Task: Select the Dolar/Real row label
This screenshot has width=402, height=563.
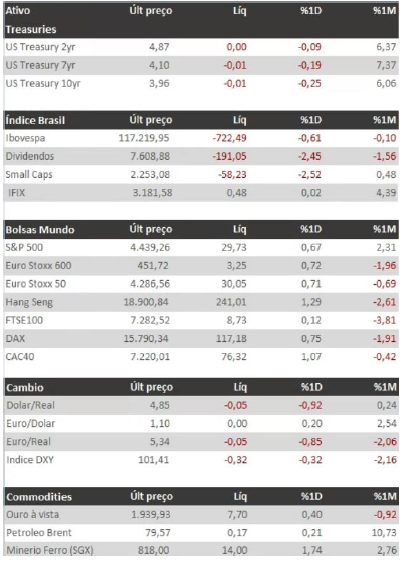Action: [31, 405]
